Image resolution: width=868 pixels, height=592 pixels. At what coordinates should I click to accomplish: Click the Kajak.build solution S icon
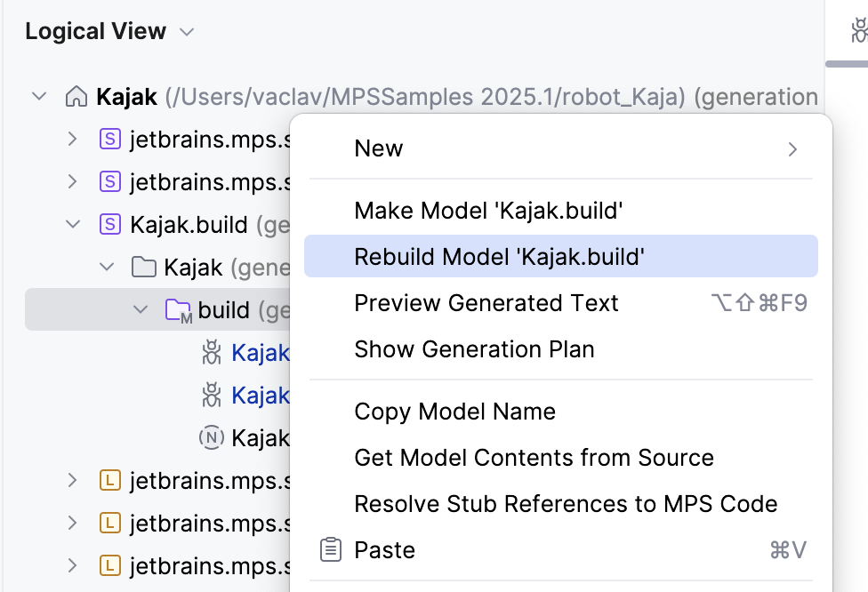pos(109,225)
